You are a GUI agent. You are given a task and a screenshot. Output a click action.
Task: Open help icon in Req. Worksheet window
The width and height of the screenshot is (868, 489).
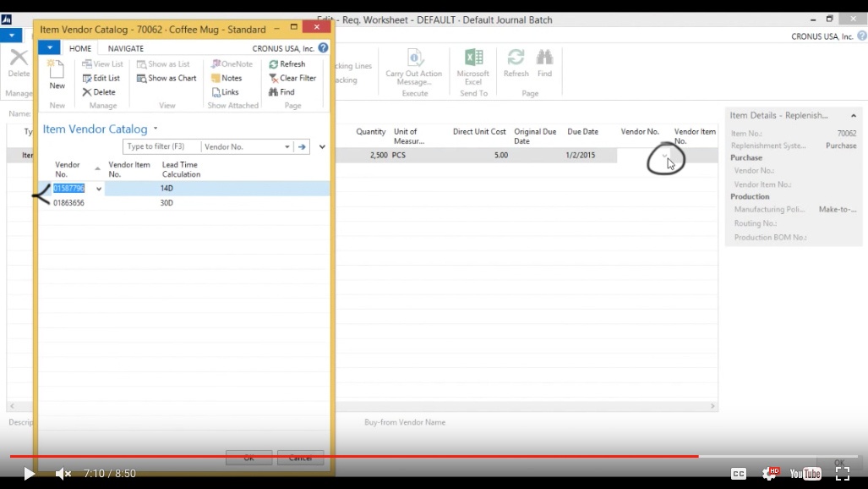pyautogui.click(x=862, y=36)
